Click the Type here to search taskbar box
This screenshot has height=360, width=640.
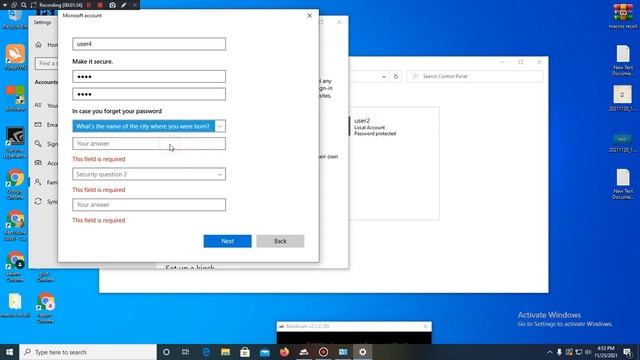click(x=88, y=352)
